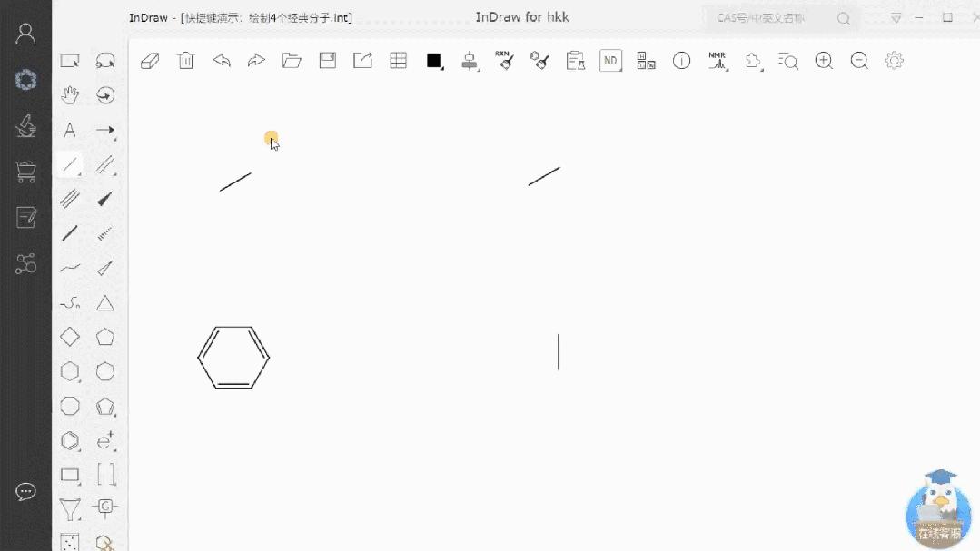Open the shopping cart panel

pos(25,170)
